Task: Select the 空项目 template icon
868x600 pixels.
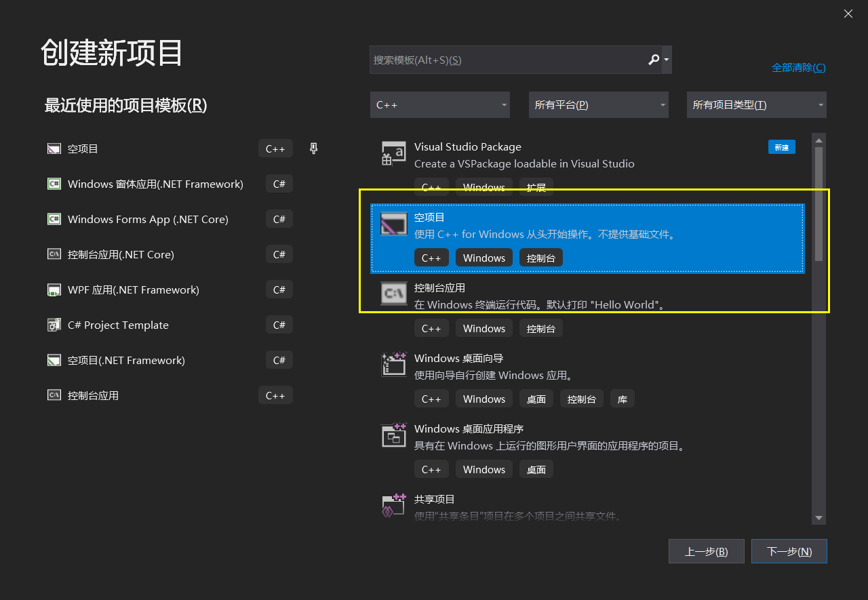Action: click(393, 224)
